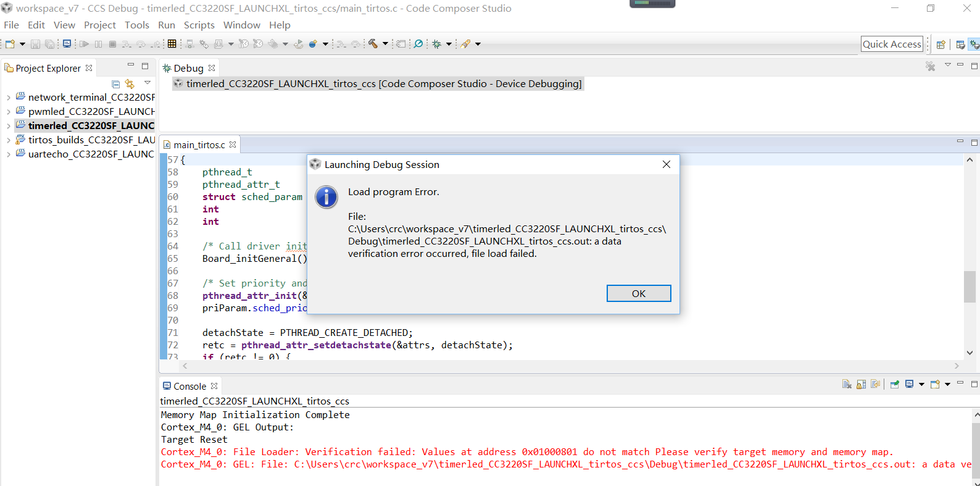This screenshot has width=980, height=486.
Task: Open Project Explorer view menu arrow
Action: (x=147, y=83)
